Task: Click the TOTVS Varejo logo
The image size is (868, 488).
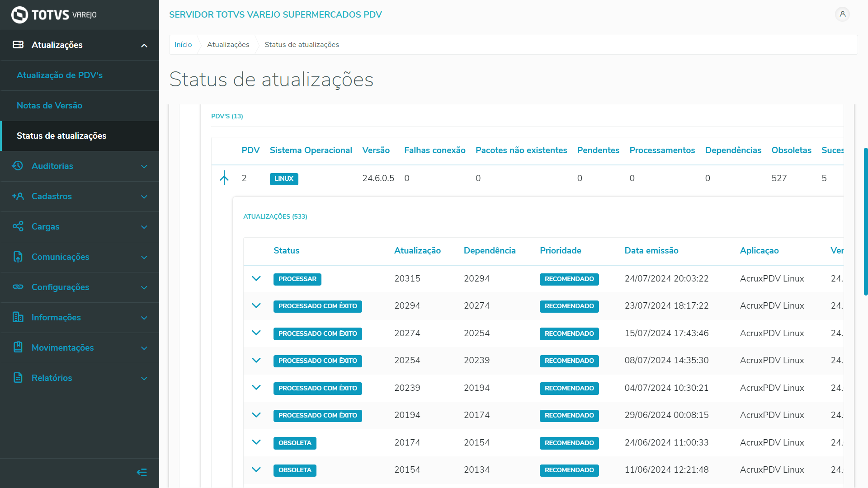Action: tap(54, 15)
